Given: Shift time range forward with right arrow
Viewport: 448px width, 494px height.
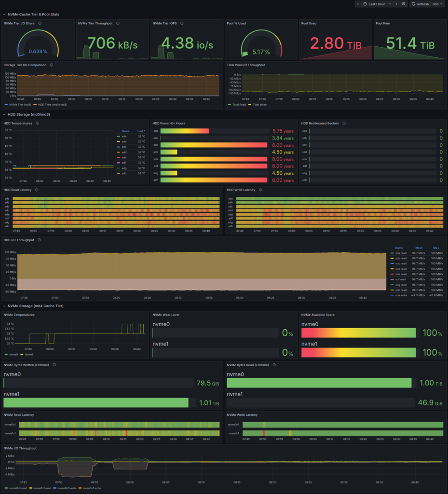Looking at the screenshot, I should 396,4.
